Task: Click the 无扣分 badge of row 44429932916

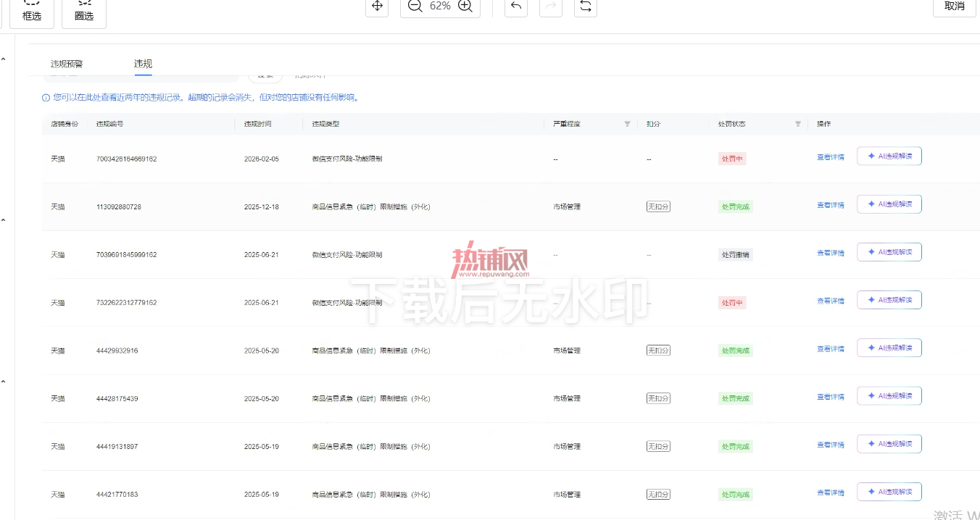Action: 658,351
